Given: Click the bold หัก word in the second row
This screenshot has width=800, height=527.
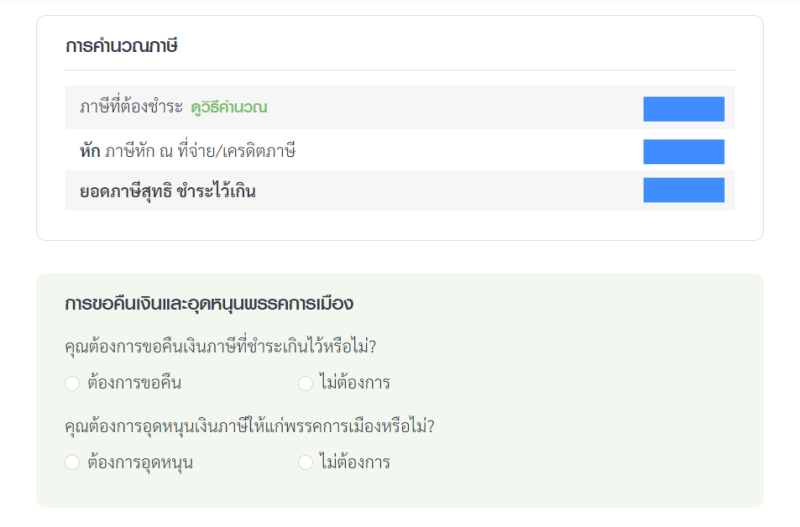Looking at the screenshot, I should 90,151.
